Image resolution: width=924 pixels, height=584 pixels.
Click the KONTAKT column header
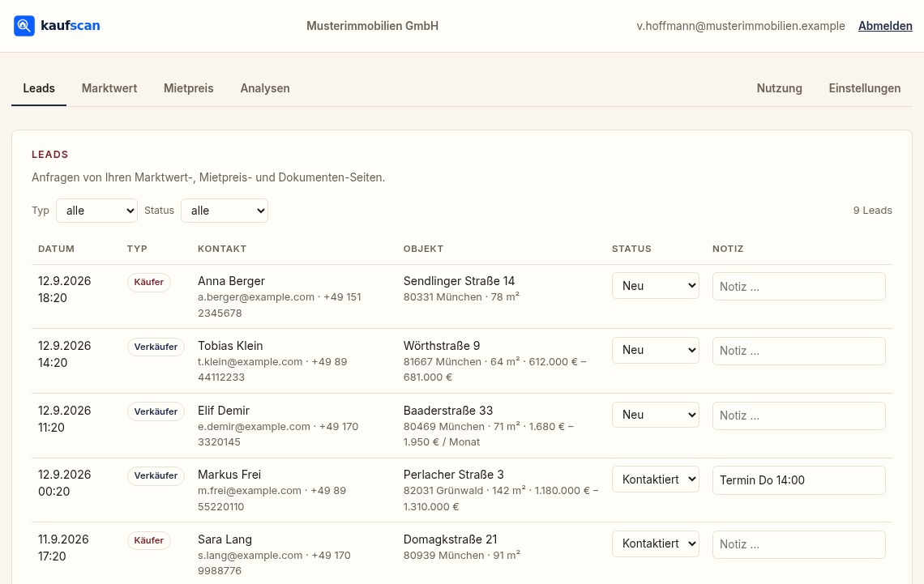point(222,249)
